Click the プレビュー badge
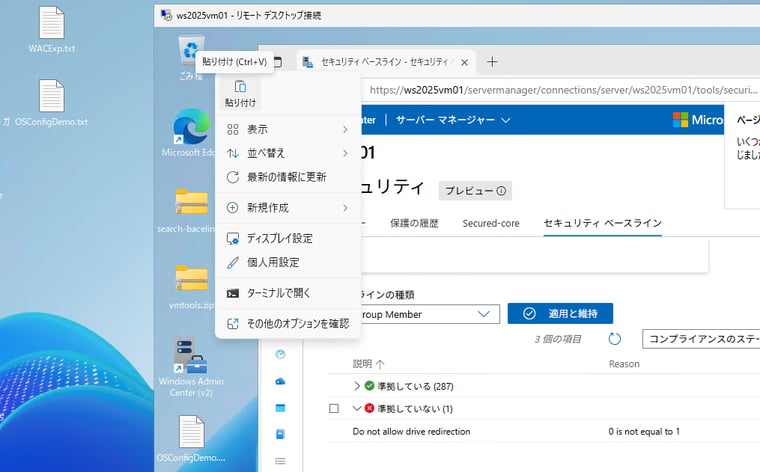The height and width of the screenshot is (472, 760). [x=475, y=190]
